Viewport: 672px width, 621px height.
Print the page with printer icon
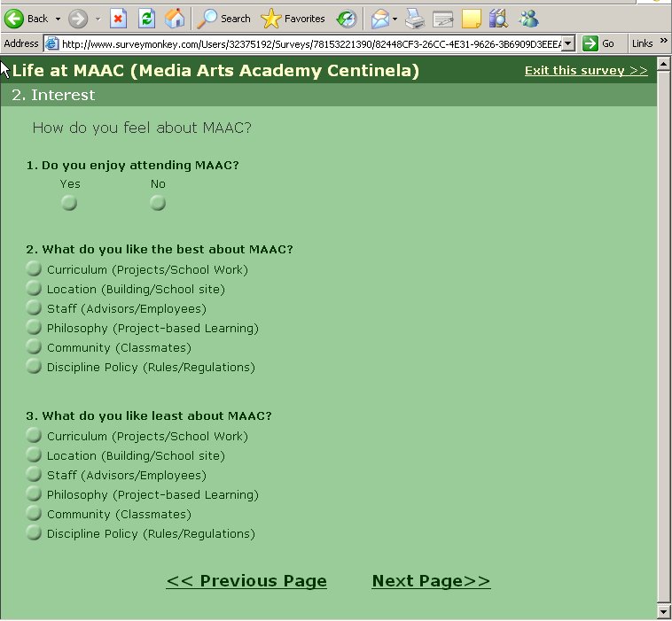(414, 19)
